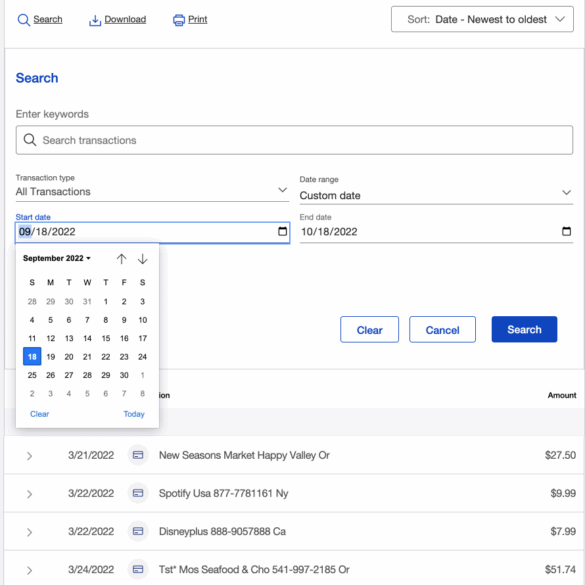Screen dimensions: 585x585
Task: Click card icon on Disneyplus row
Action: tap(138, 531)
